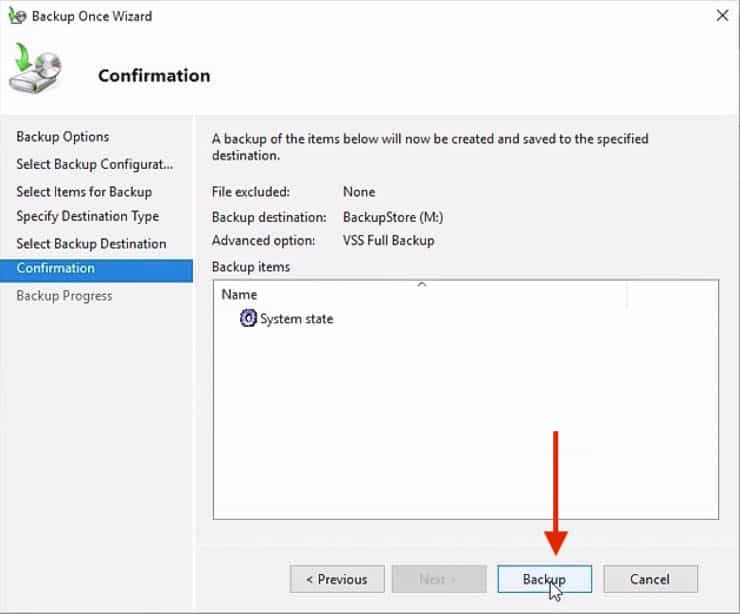Click the Advanced option: label
This screenshot has width=740, height=614.
tap(263, 241)
